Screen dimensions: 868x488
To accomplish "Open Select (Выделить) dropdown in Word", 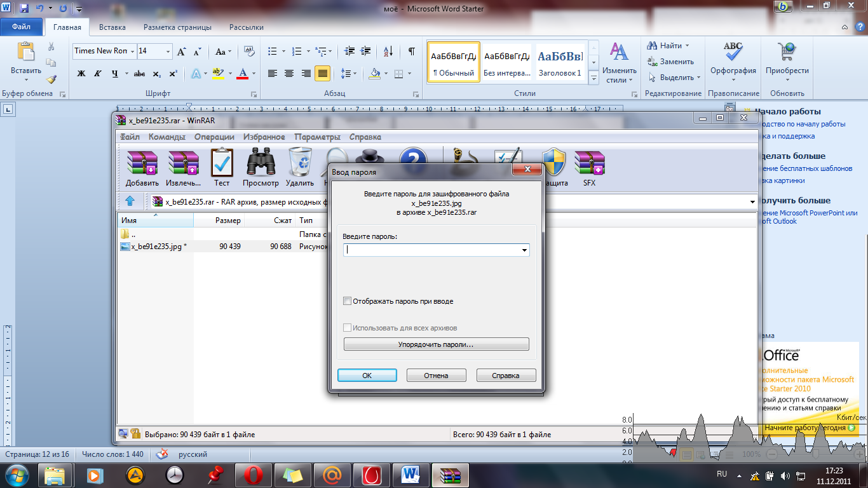I will tap(699, 78).
